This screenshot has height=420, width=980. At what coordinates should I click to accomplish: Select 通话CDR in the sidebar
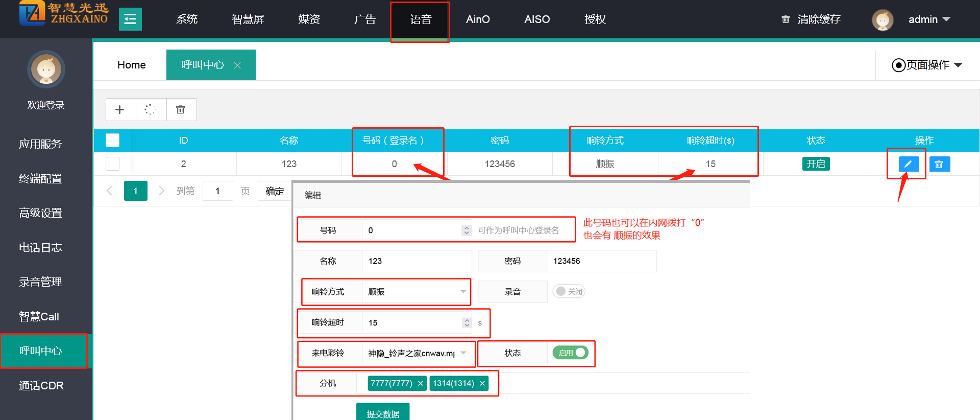pos(41,385)
